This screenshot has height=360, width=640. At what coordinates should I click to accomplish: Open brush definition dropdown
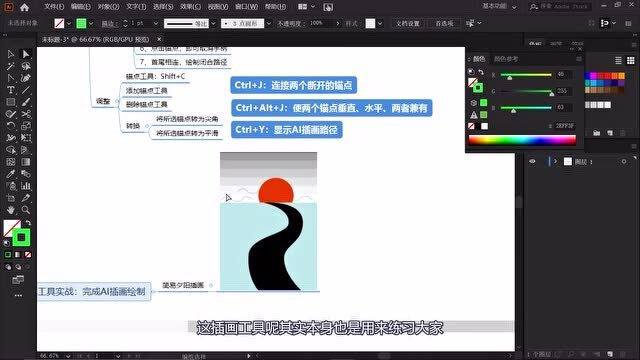point(268,24)
